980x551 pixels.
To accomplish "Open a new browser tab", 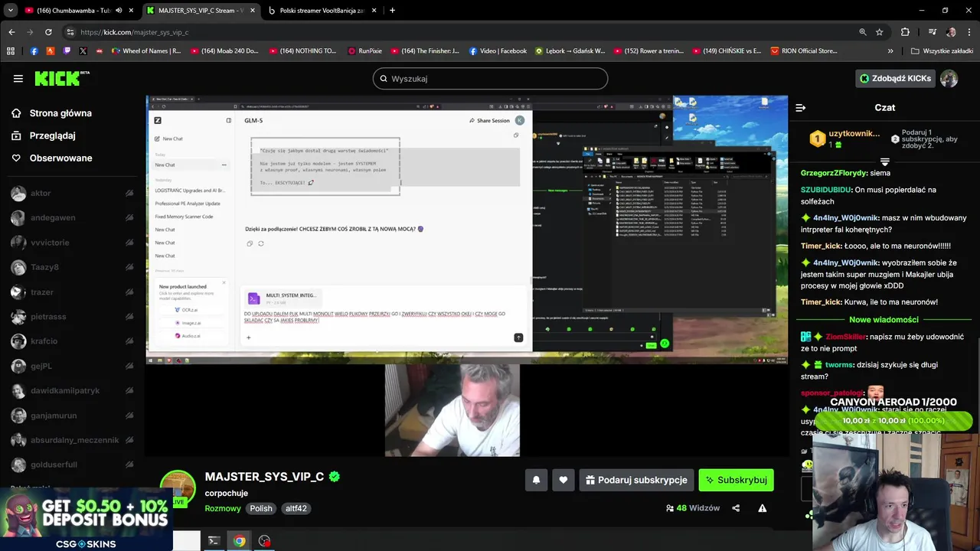I will click(x=392, y=11).
